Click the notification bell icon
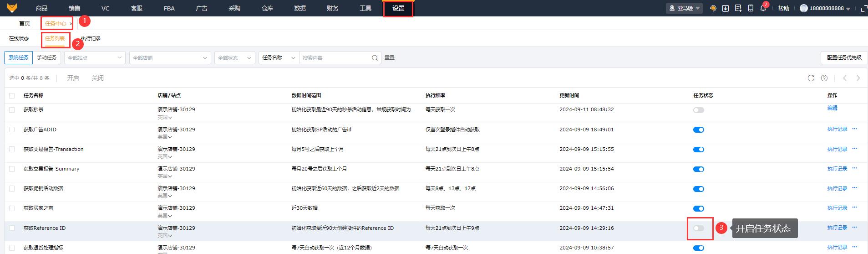Screen dimensions: 868x254 pyautogui.click(x=763, y=8)
